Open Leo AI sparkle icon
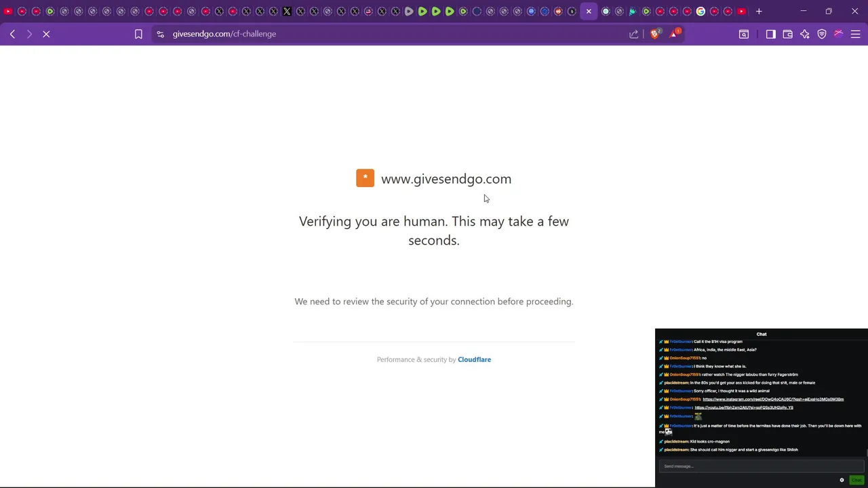Image resolution: width=868 pixels, height=488 pixels. (805, 34)
